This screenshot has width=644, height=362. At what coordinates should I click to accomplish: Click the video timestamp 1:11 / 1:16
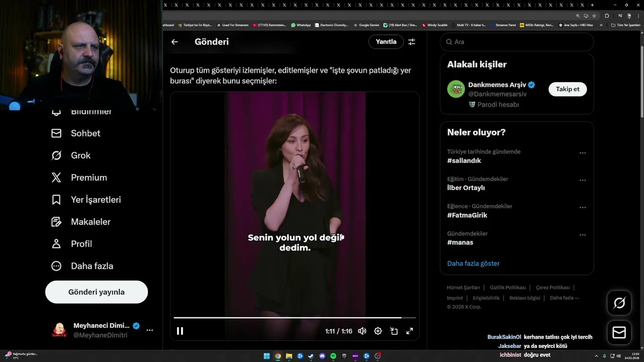(x=339, y=331)
